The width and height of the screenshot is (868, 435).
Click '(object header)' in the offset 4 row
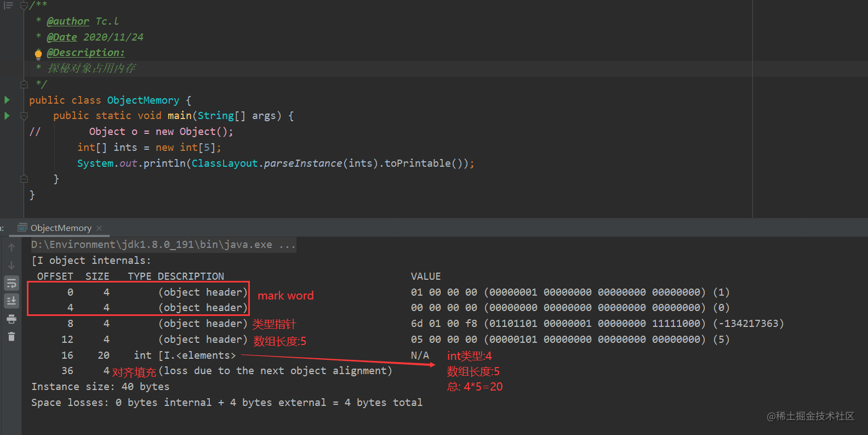pos(203,308)
